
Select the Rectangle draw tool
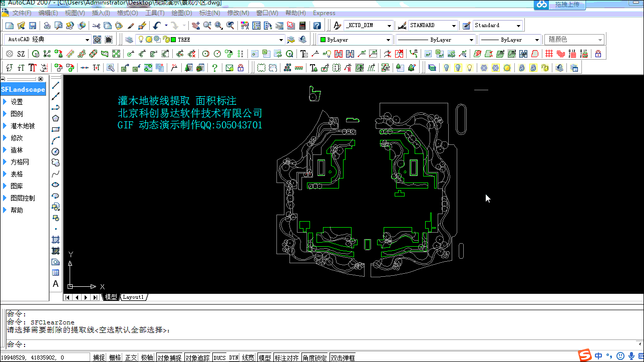click(56, 129)
